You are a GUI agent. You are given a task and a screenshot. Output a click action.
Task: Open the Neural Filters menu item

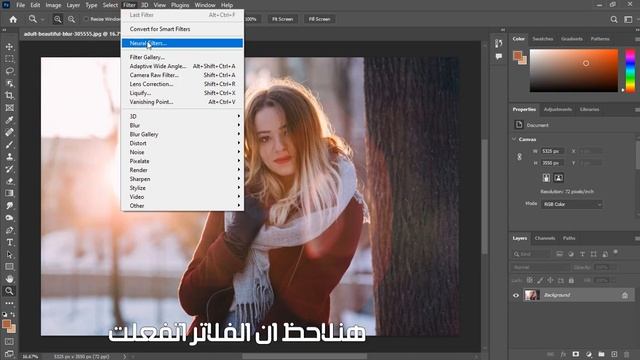click(182, 43)
